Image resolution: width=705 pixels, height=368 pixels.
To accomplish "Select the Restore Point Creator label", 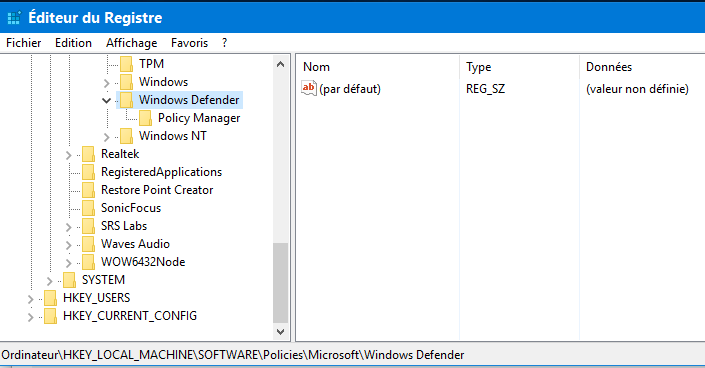I will click(157, 190).
